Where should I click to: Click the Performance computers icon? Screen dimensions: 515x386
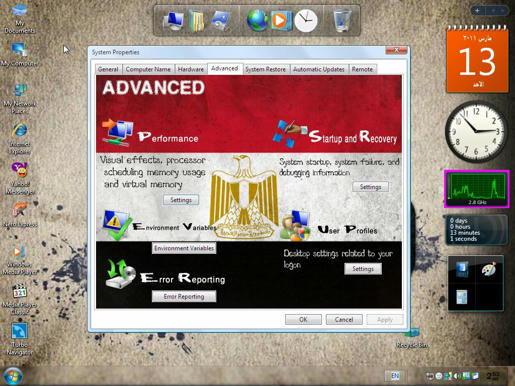coord(118,133)
